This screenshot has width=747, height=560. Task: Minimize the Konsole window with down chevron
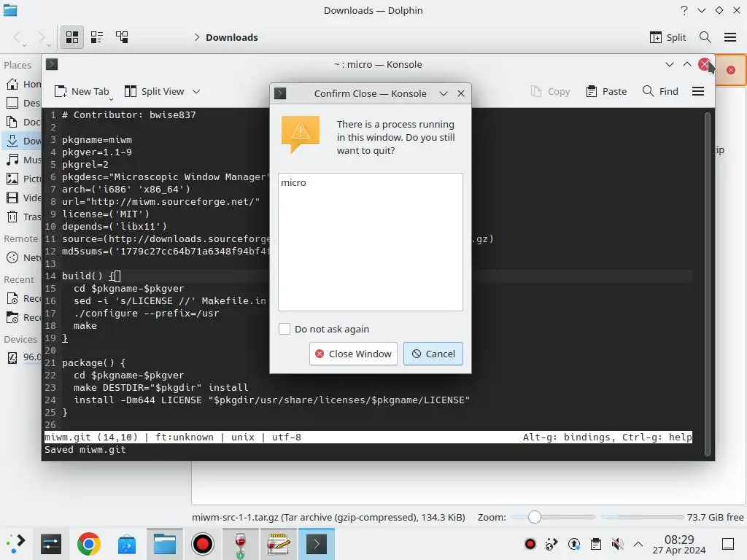(x=670, y=64)
